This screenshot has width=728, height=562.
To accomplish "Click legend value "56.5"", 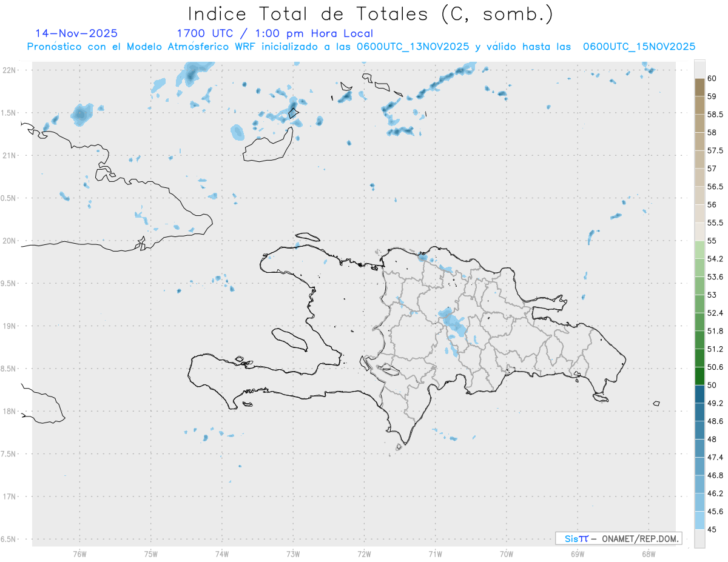I will (715, 187).
